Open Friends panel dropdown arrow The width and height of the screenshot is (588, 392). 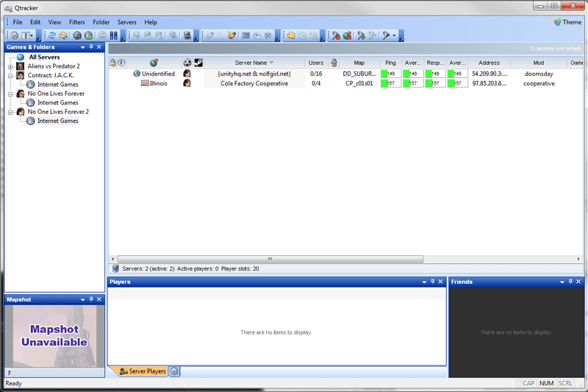point(562,282)
